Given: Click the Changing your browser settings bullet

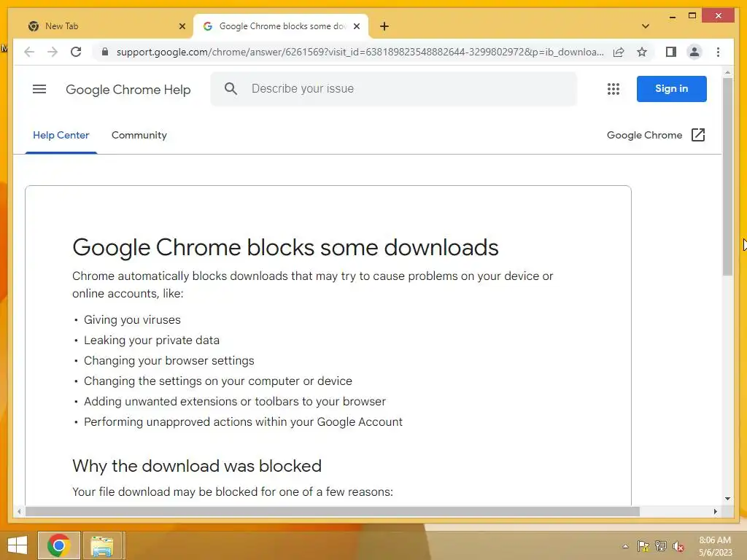Looking at the screenshot, I should click(x=169, y=360).
